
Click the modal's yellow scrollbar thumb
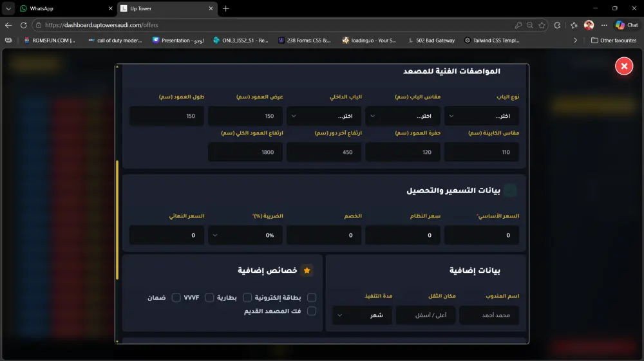click(117, 220)
